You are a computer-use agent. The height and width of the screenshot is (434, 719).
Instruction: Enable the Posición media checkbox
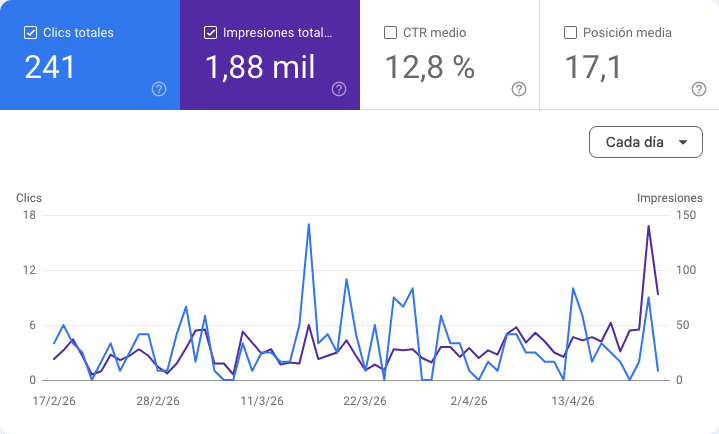tap(570, 32)
